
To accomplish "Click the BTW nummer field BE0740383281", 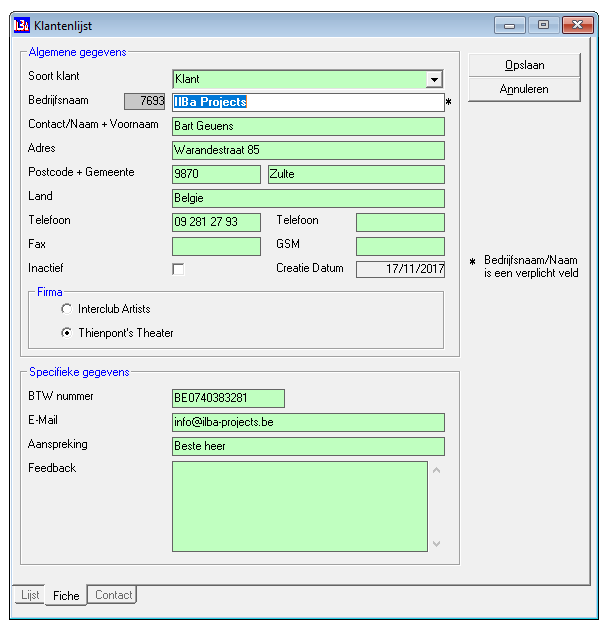I will click(x=228, y=398).
